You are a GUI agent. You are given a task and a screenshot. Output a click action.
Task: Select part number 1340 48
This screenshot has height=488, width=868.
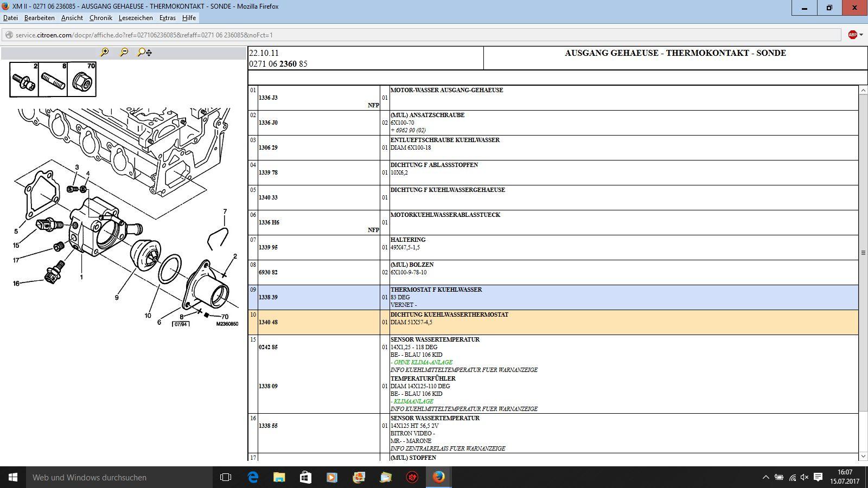pyautogui.click(x=268, y=322)
